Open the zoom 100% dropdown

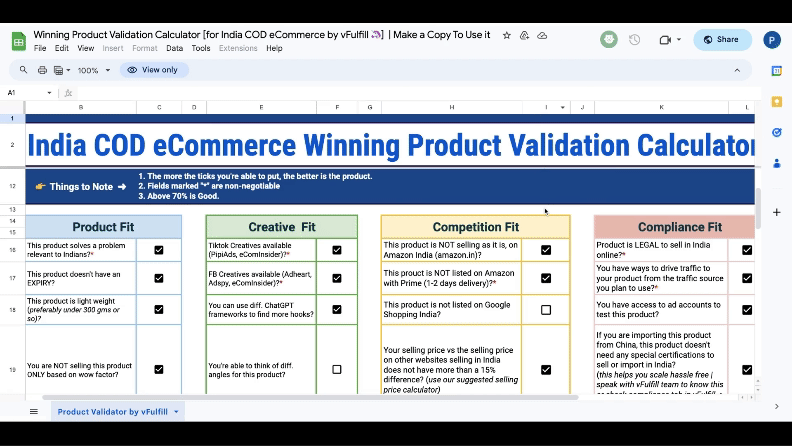(93, 70)
